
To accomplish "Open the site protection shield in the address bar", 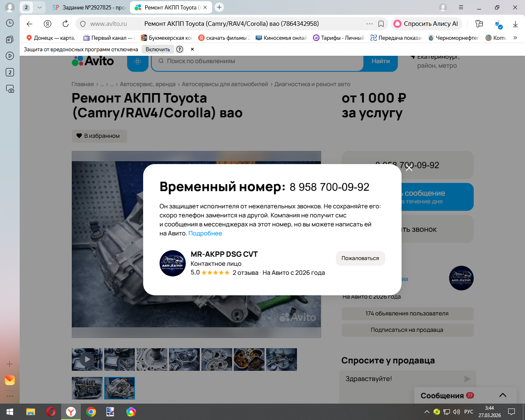I will 82,24.
